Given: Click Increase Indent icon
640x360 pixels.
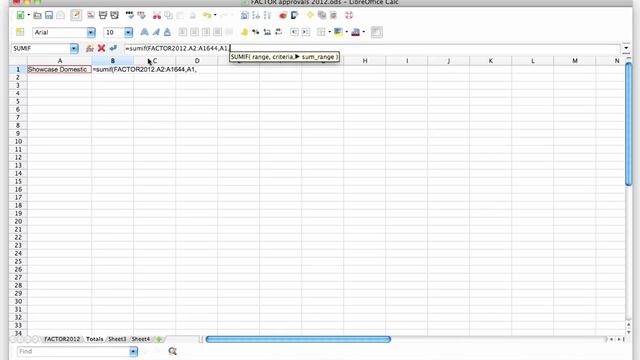Looking at the screenshot, I should point(306,32).
